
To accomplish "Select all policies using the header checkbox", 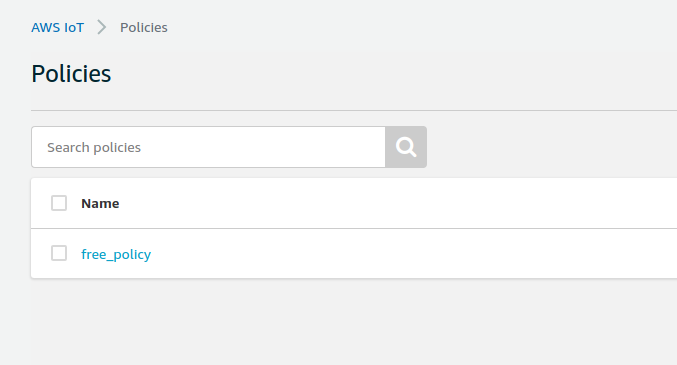I will coord(59,203).
